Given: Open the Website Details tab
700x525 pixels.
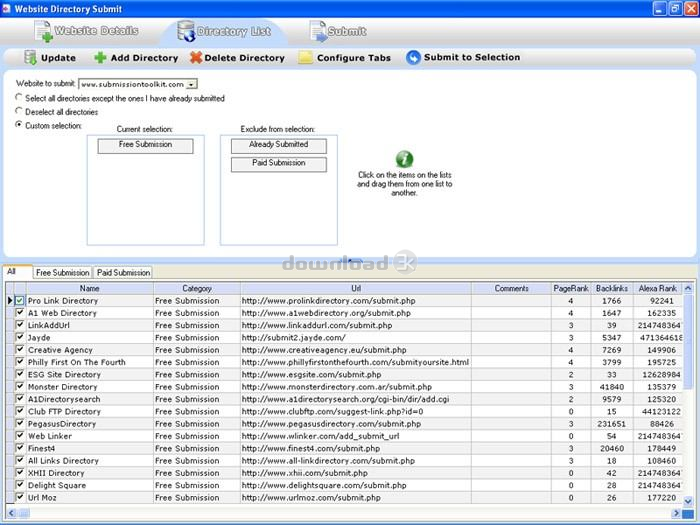Looking at the screenshot, I should click(86, 31).
